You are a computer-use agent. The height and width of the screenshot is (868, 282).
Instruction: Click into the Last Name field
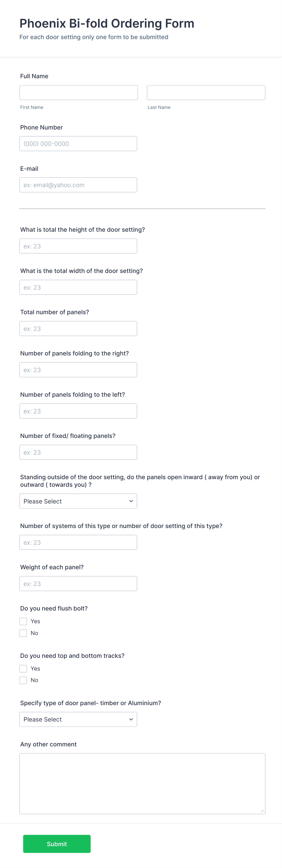click(206, 92)
